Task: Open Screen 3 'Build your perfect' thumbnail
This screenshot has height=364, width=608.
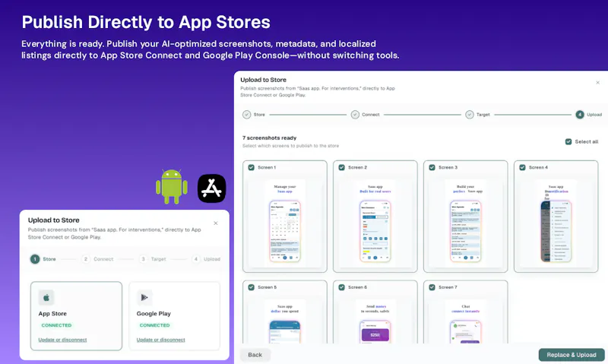Action: tap(466, 223)
